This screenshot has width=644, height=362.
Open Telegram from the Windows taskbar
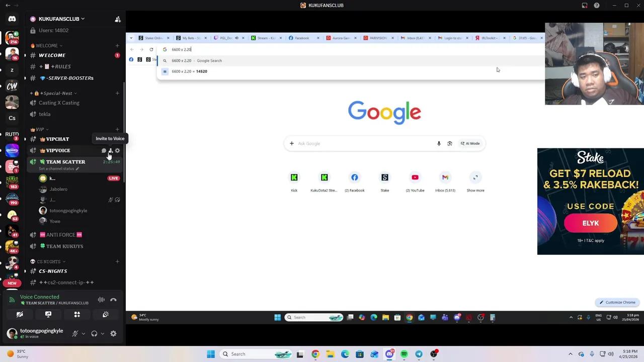(x=419, y=354)
